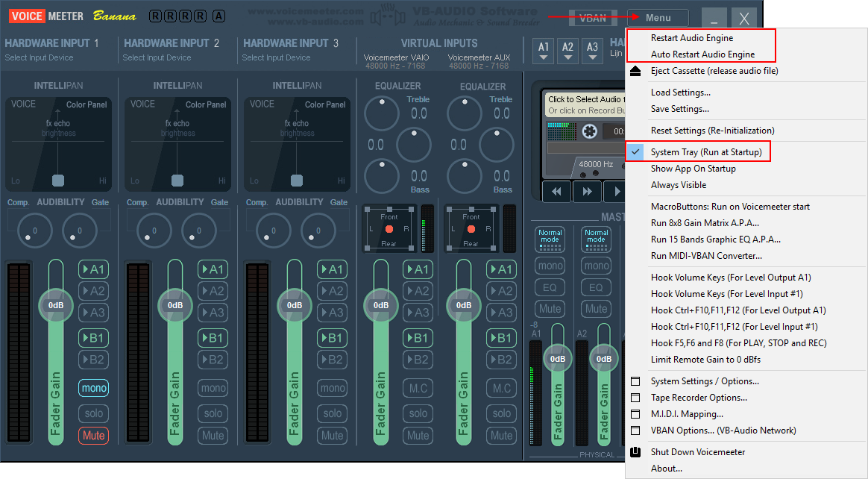Click the Voicemeeter VAIO fader gain knob
The image size is (868, 479).
click(381, 305)
